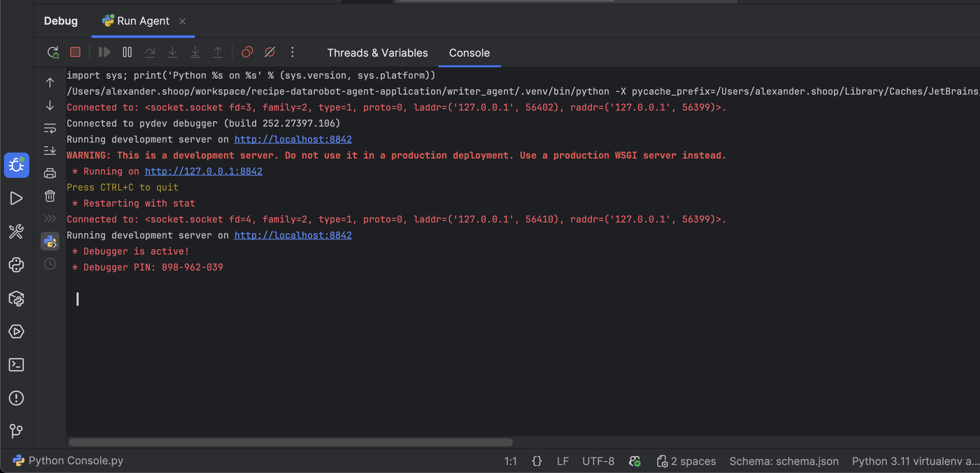The width and height of the screenshot is (980, 473).
Task: Expand the hidden console toolbar chevrons
Action: pos(50,219)
